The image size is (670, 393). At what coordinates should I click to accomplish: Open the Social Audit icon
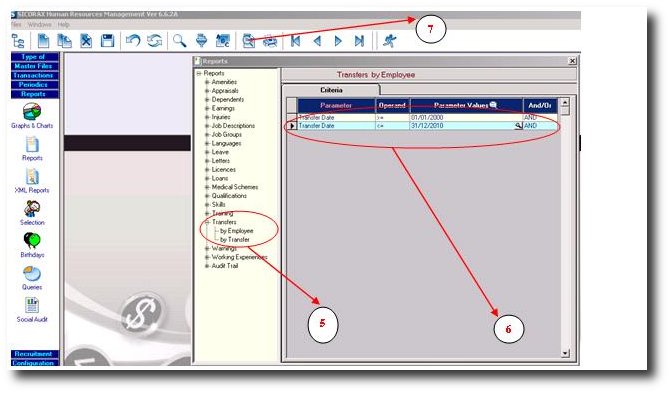[32, 305]
